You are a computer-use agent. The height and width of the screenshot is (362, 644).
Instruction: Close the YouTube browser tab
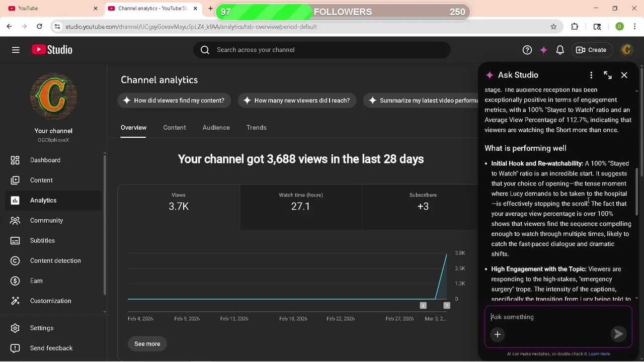[96, 9]
